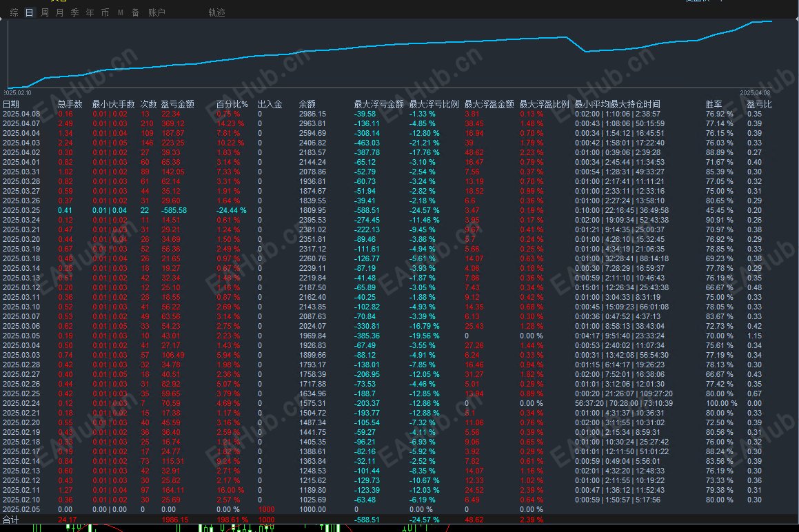Click the 最小|平均|最大持仓时间 header
This screenshot has width=799, height=532.
(x=618, y=104)
